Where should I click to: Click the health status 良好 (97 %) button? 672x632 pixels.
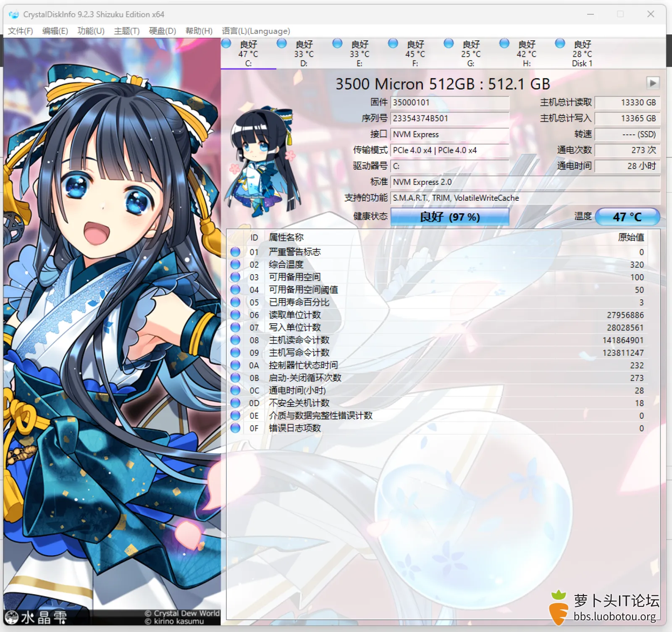coord(450,217)
